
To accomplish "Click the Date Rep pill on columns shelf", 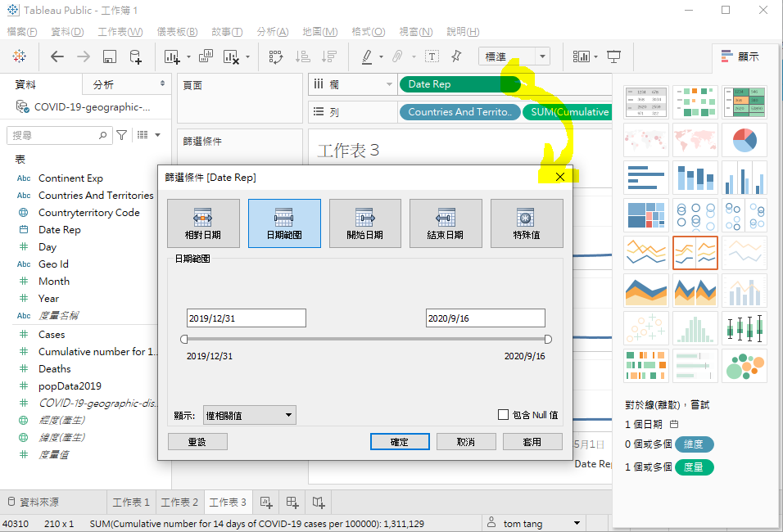I will coord(460,84).
